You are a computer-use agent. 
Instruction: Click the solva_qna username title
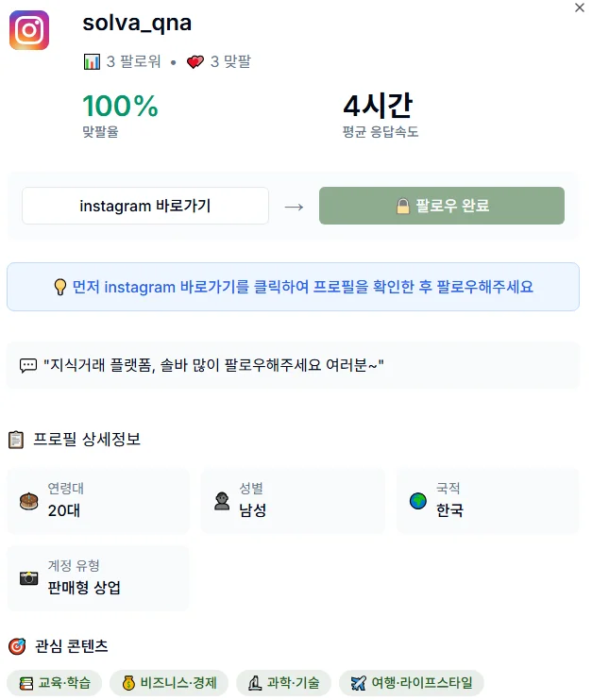[137, 24]
